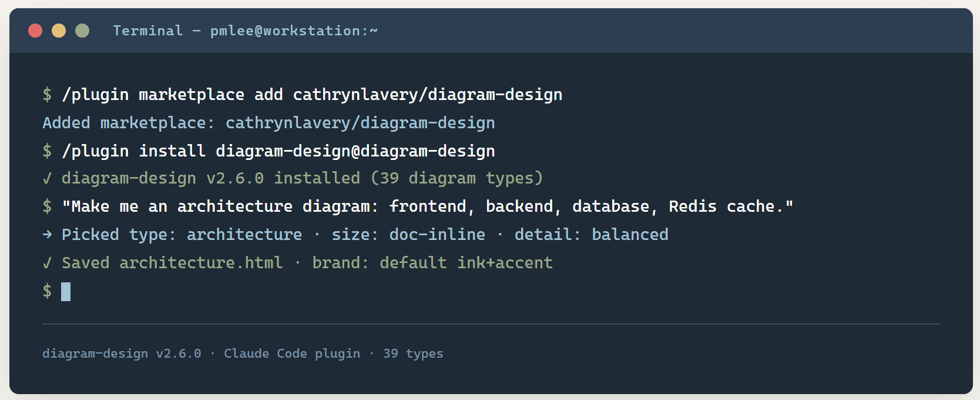Screen dimensions: 980x400
Task: Click 'brand: default ink+accent' text
Action: coord(432,263)
